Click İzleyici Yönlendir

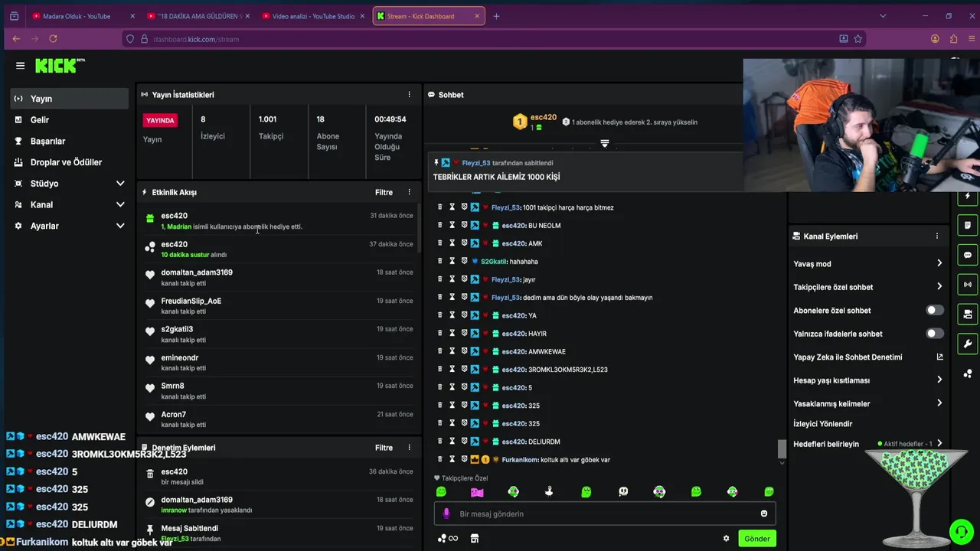click(x=823, y=424)
